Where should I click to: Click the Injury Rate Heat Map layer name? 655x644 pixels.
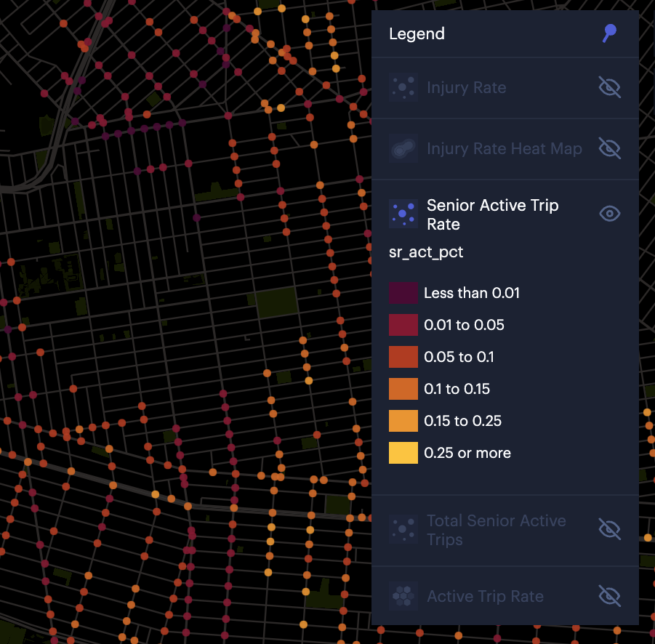[505, 149]
